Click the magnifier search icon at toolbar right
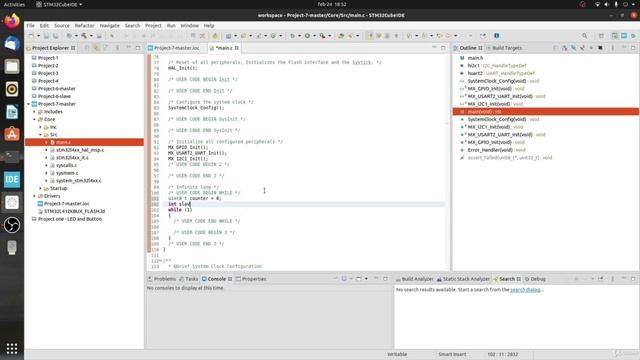Screen dimensions: 640x360 coord(584,36)
